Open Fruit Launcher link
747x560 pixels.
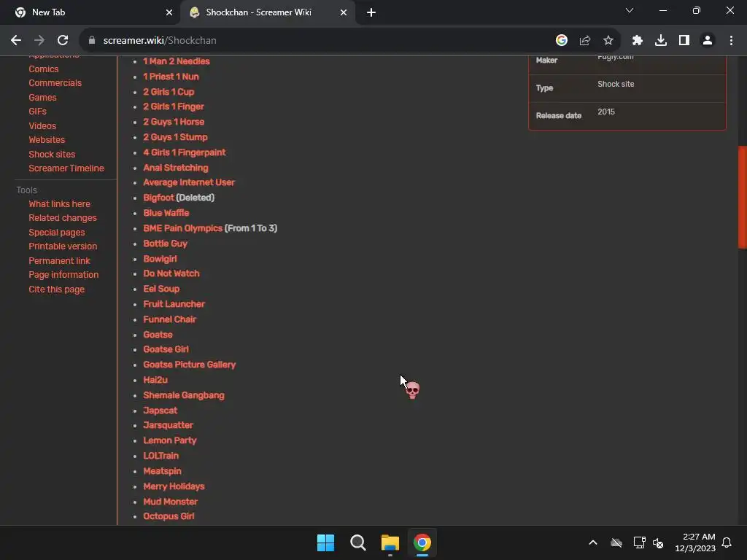tap(174, 304)
